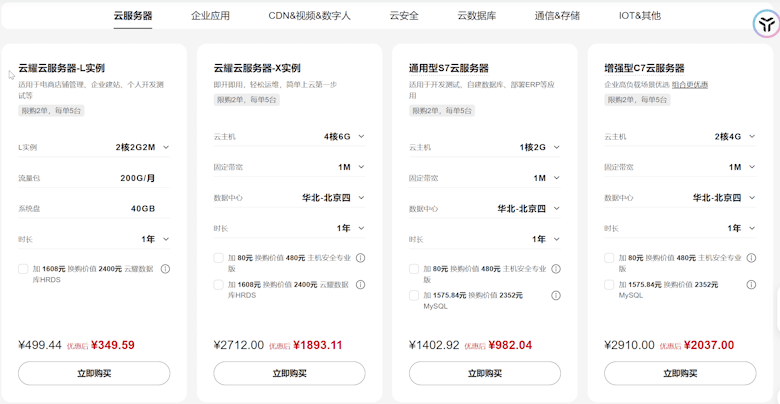This screenshot has height=404, width=780.
Task: Click the floating assistant icon at top right
Action: click(x=766, y=24)
